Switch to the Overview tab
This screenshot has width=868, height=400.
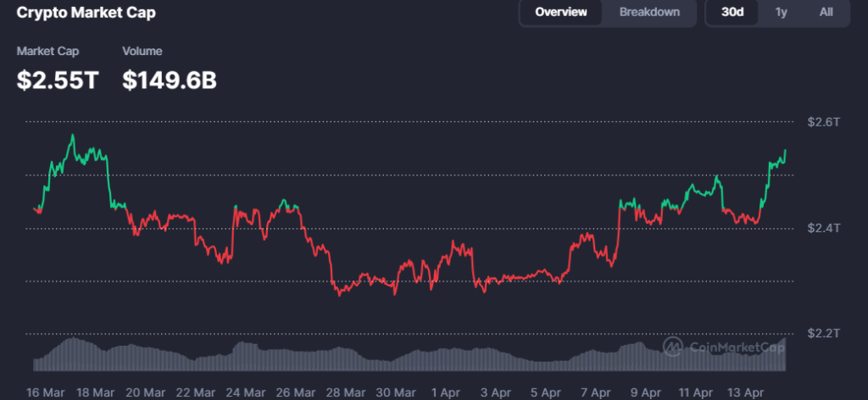coord(560,12)
